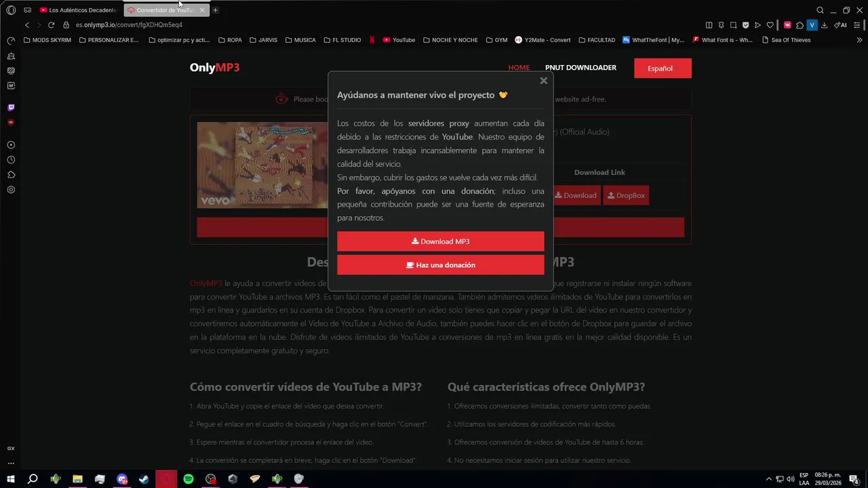The image size is (868, 488).
Task: Open the blue V extension icon
Action: (x=812, y=25)
